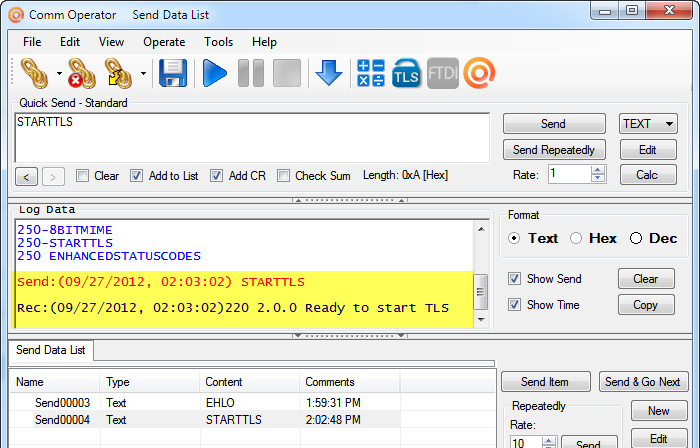The image size is (700, 448).
Task: Uncheck the Show Time checkbox
Action: pyautogui.click(x=514, y=305)
